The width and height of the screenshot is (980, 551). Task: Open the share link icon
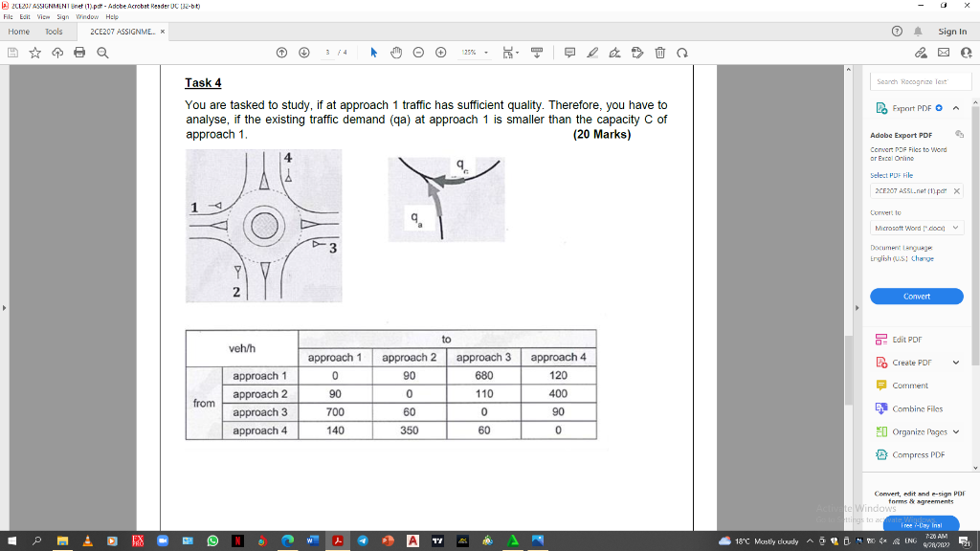click(922, 54)
